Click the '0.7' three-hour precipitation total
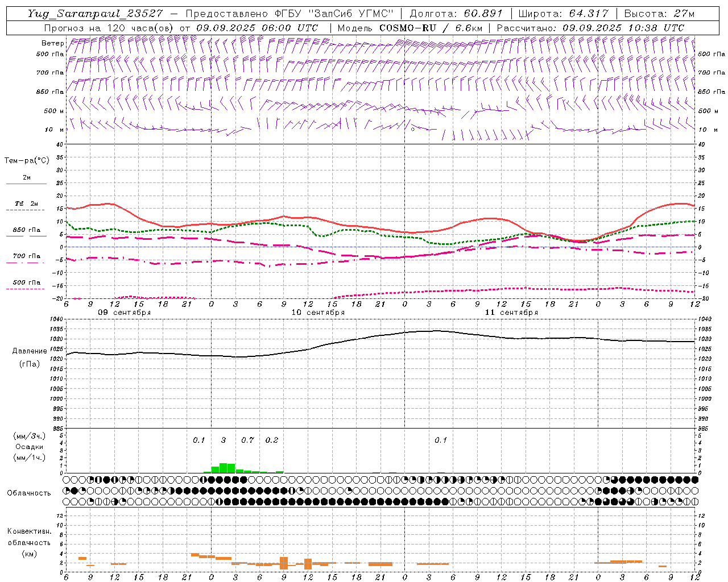This screenshot has height=582, width=728. [x=247, y=440]
